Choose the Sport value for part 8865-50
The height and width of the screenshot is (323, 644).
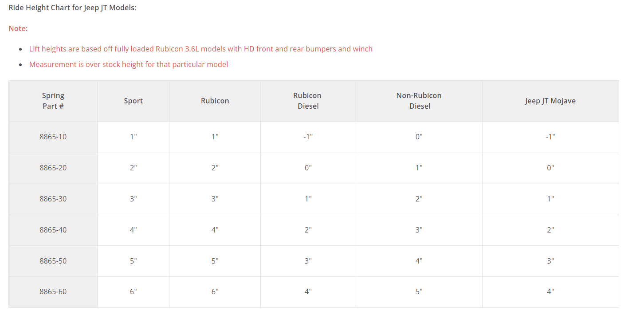click(134, 261)
